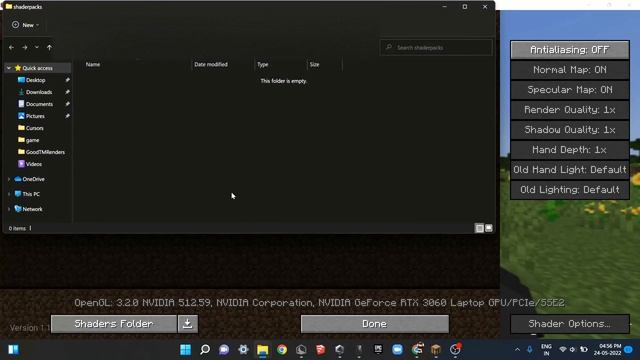Open taskbar Search
Screen dimensions: 640x360
(x=205, y=350)
